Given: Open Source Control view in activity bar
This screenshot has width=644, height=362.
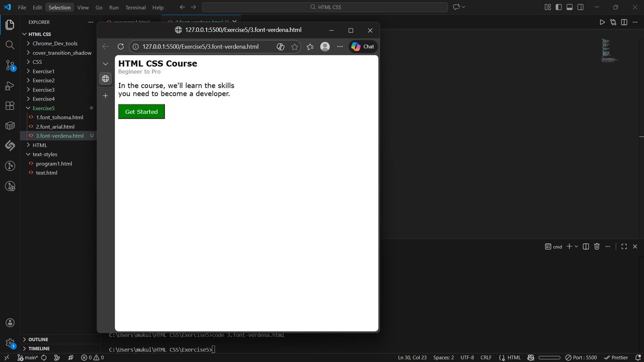Looking at the screenshot, I should click(x=10, y=65).
